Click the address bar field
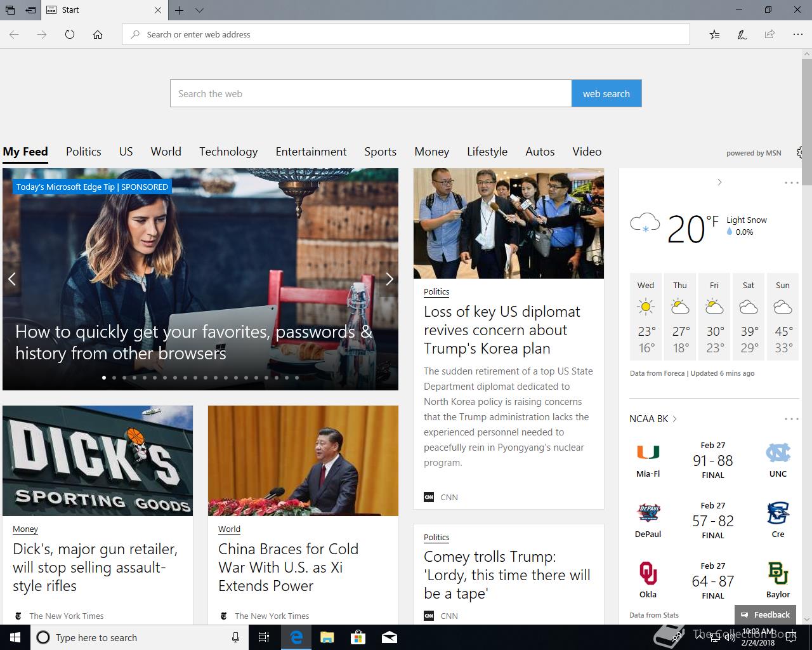Viewport: 812px width, 650px height. 406,34
